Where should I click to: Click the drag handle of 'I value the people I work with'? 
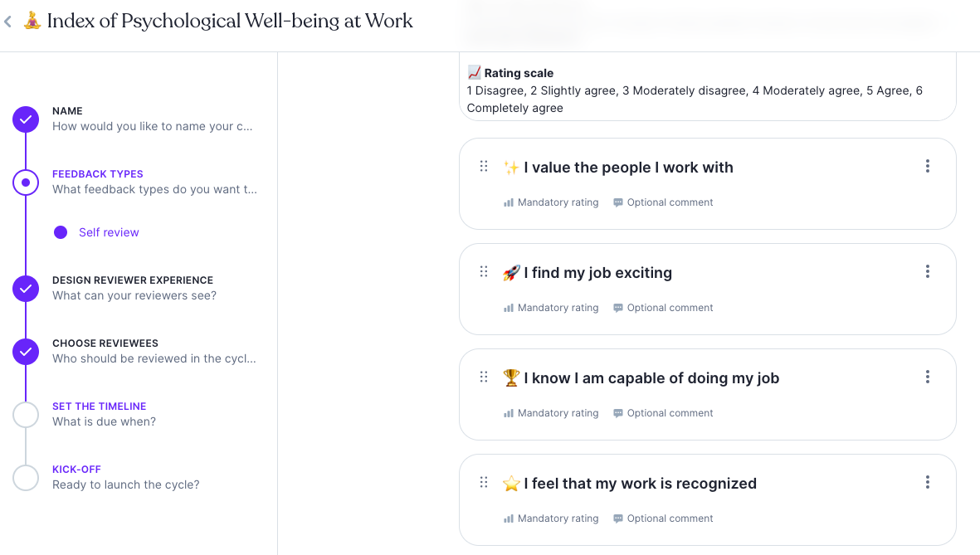pos(484,166)
